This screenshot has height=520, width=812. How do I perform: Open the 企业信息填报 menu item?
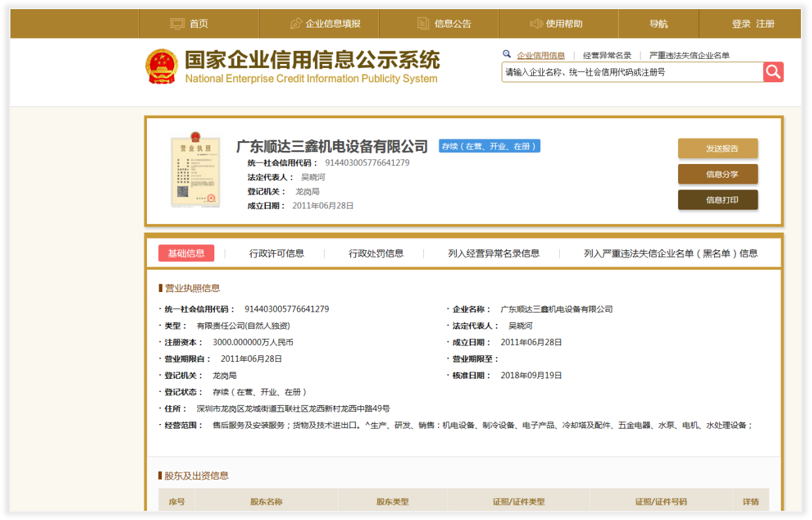pyautogui.click(x=333, y=24)
